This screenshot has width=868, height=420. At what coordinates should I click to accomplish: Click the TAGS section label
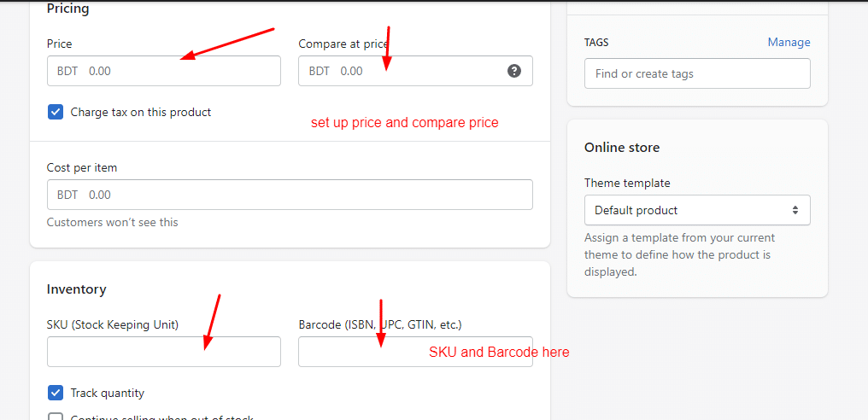point(596,43)
